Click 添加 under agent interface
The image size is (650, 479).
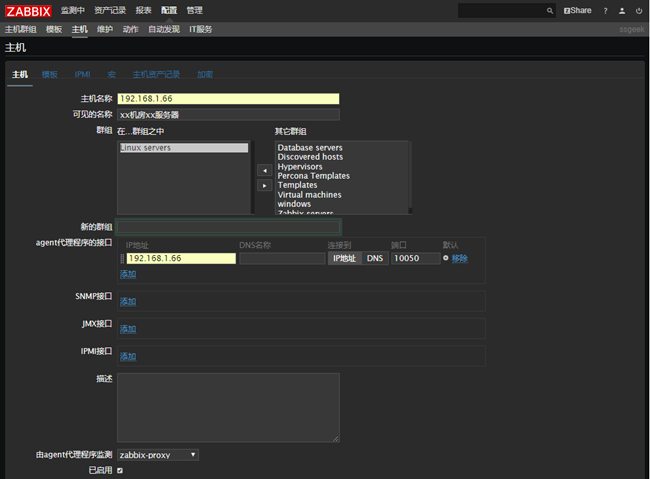tap(128, 274)
